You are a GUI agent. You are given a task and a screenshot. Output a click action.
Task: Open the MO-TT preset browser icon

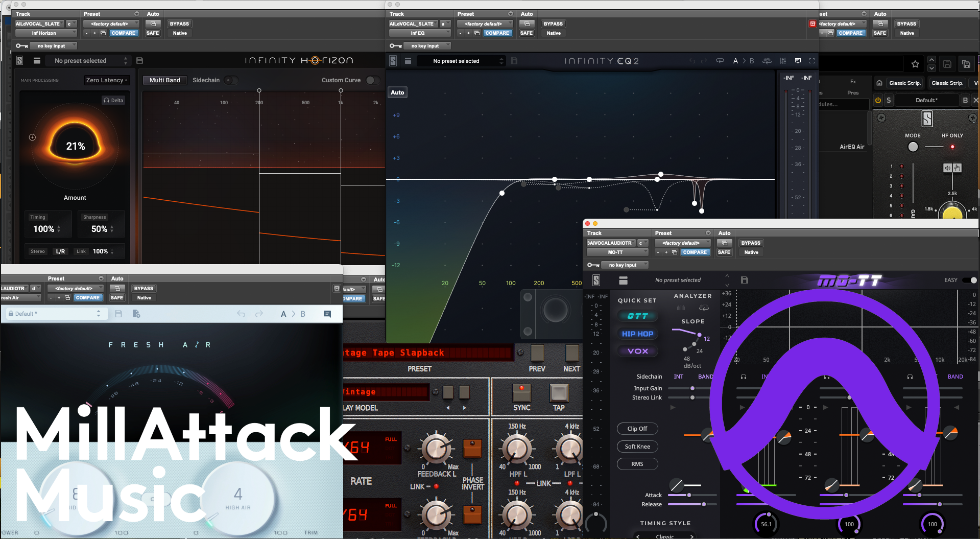[x=623, y=280]
